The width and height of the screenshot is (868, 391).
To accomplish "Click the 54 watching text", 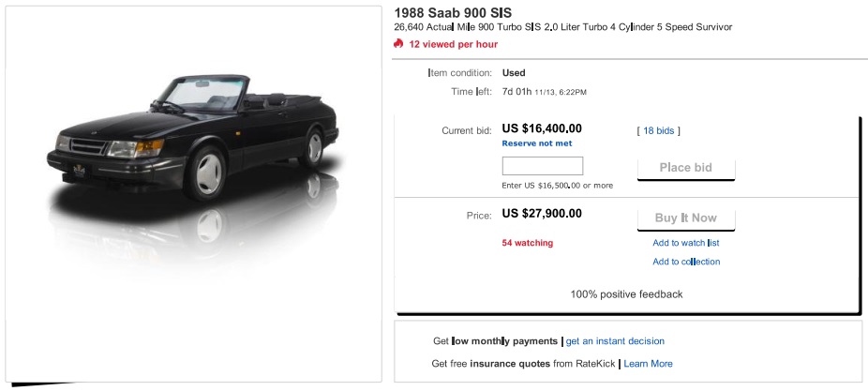I will (528, 243).
